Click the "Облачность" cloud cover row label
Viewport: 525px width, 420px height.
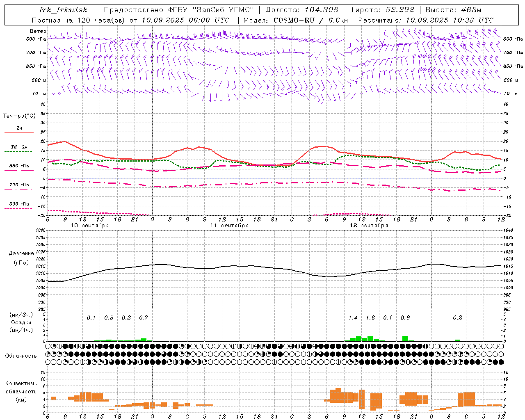click(21, 356)
